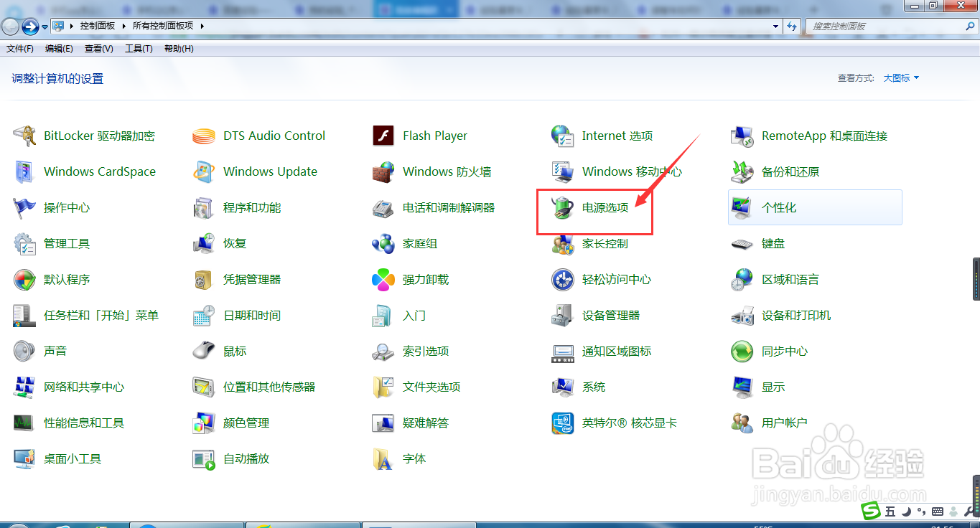Open the 区域和语言 globe icon
980x528 pixels.
(x=742, y=279)
